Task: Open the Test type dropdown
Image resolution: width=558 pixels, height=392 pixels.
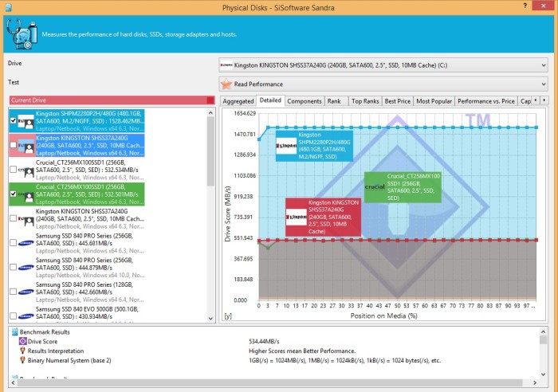Action: (x=383, y=84)
